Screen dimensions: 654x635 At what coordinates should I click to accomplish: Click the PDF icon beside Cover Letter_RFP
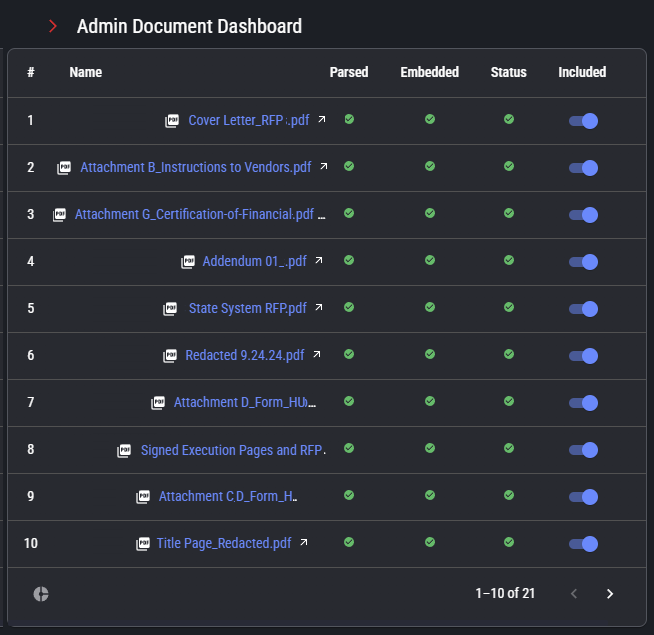(x=172, y=121)
